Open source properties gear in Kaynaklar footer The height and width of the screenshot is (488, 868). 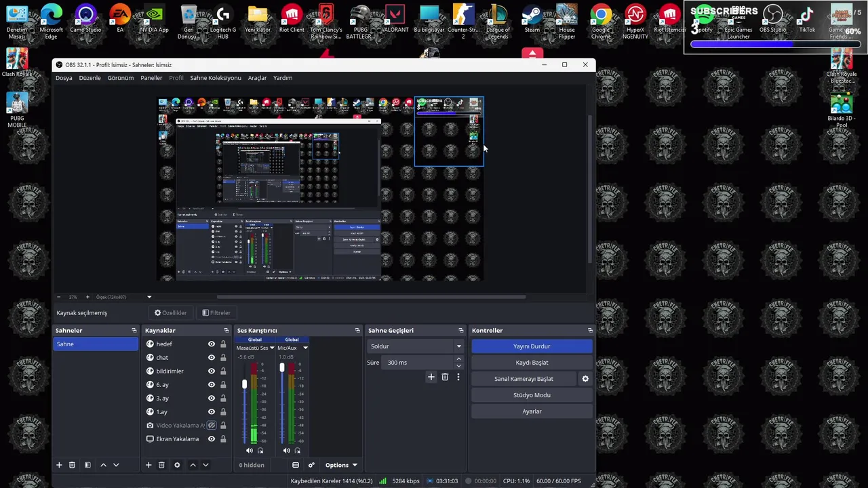(x=177, y=465)
